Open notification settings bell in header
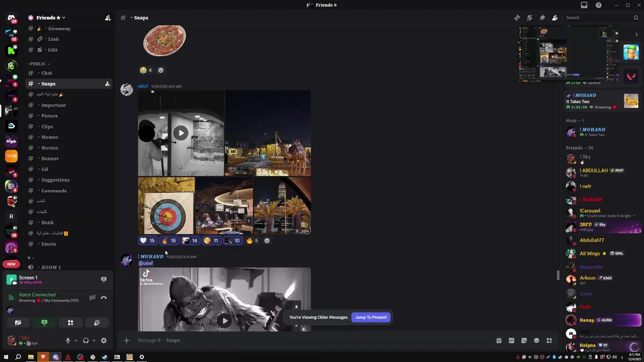 (x=529, y=18)
